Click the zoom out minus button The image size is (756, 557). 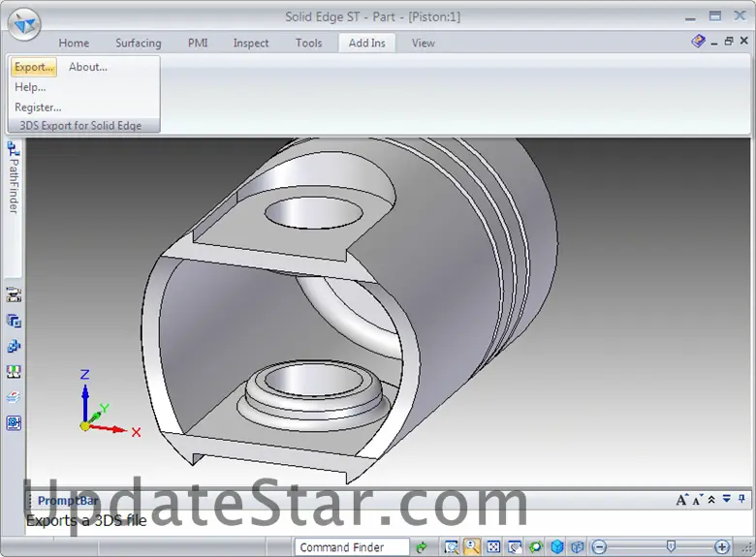599,547
